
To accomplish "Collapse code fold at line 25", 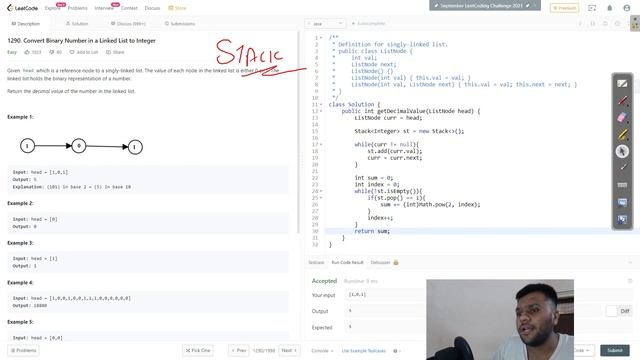I will tap(321, 198).
